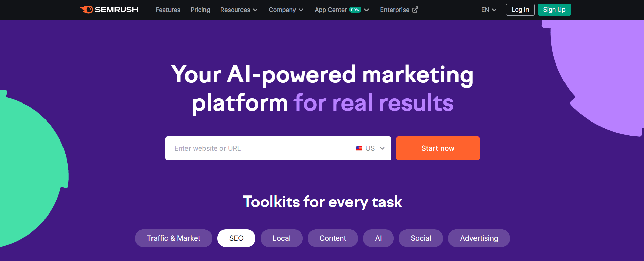Select the Advertising toolkit pill
Viewport: 644px width, 261px height.
pyautogui.click(x=479, y=238)
